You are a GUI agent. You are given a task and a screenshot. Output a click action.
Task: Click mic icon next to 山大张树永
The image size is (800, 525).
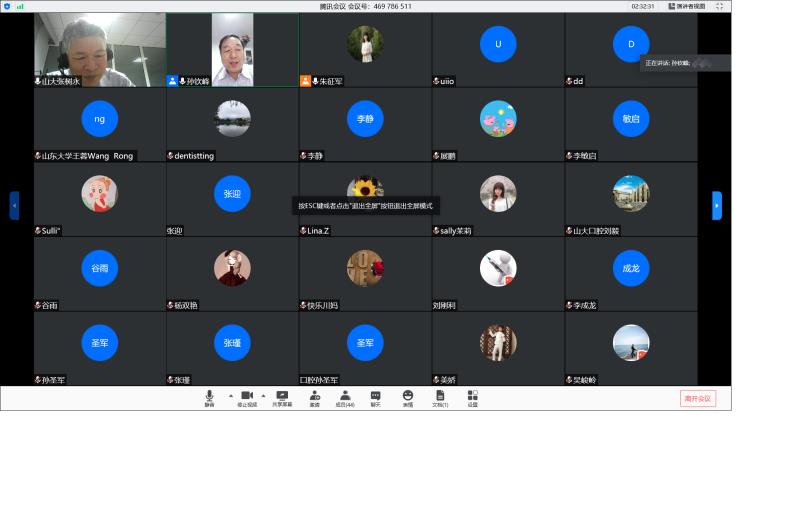[x=38, y=81]
